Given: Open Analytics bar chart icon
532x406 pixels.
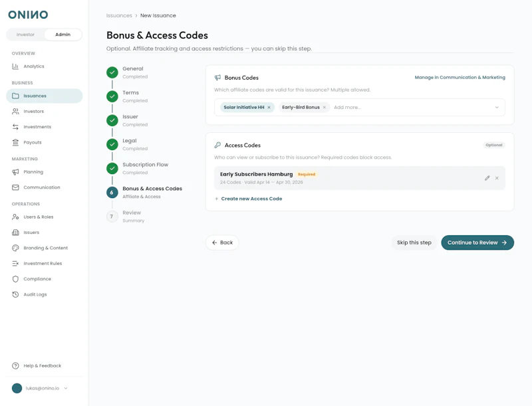Looking at the screenshot, I should pyautogui.click(x=15, y=66).
